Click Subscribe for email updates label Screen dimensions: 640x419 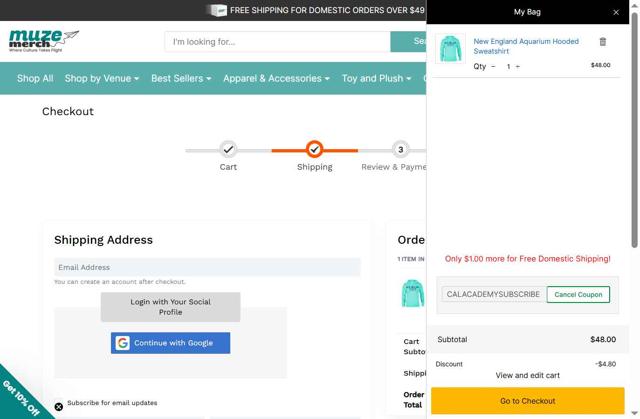point(112,403)
